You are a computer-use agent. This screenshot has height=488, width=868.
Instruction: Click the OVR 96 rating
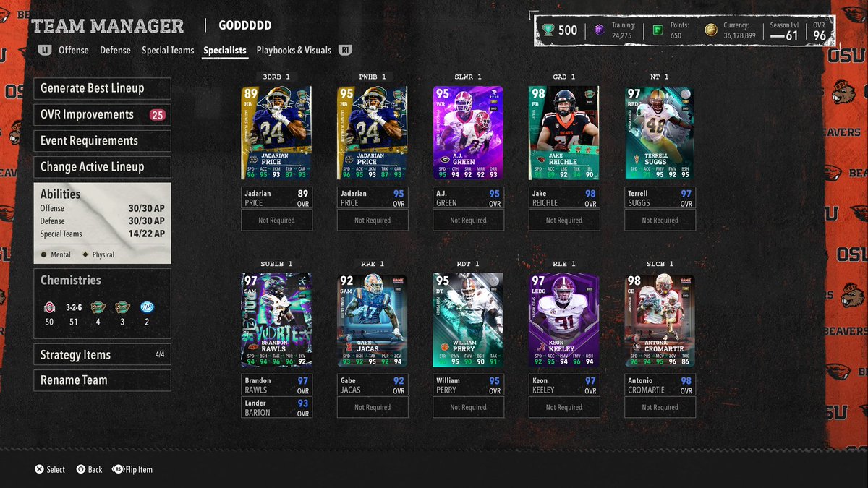pos(819,30)
